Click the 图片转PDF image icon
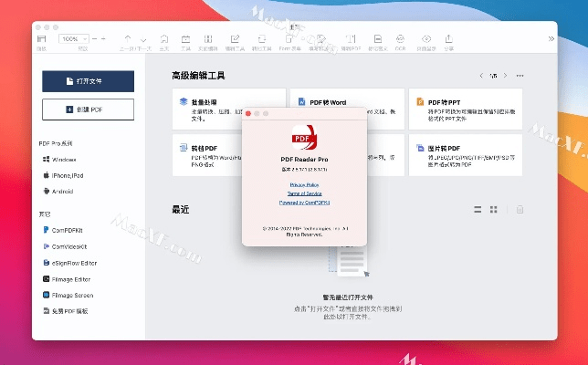 (x=420, y=148)
